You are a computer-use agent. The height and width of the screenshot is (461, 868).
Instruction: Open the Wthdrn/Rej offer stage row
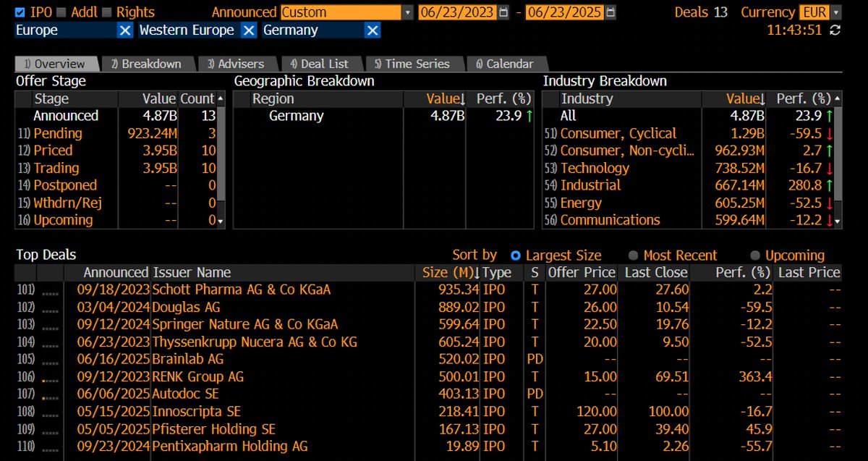(x=116, y=203)
